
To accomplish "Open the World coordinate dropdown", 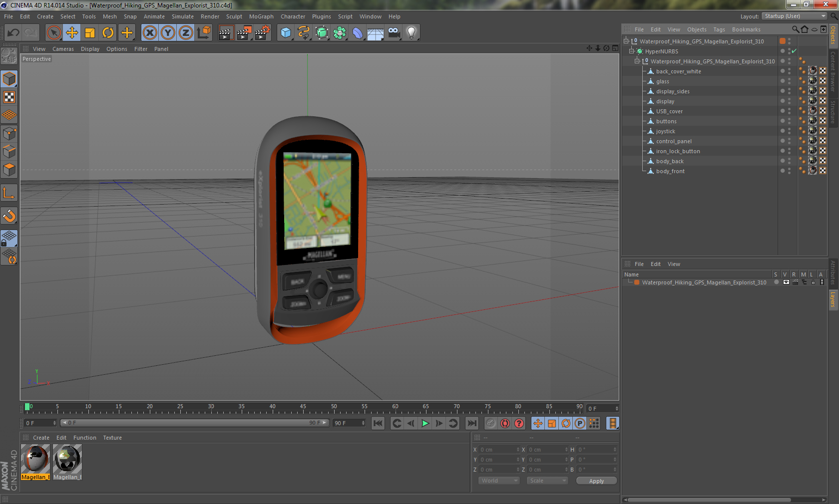I will (499, 481).
